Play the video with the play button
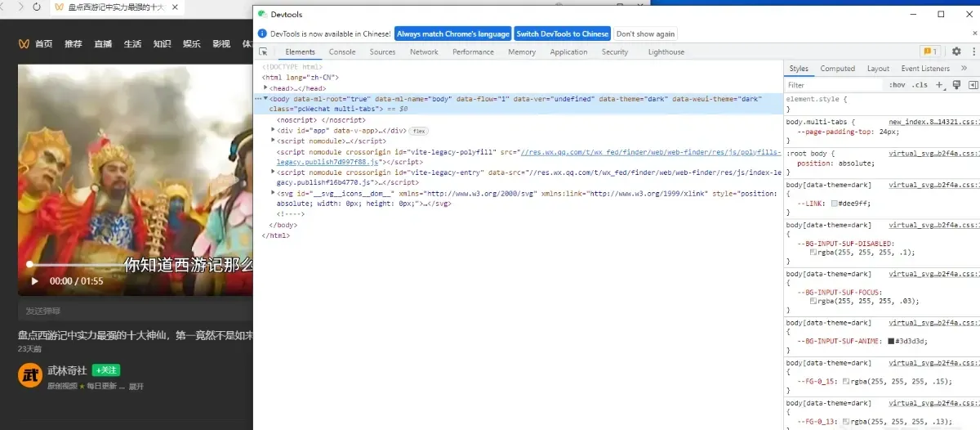 [x=34, y=281]
